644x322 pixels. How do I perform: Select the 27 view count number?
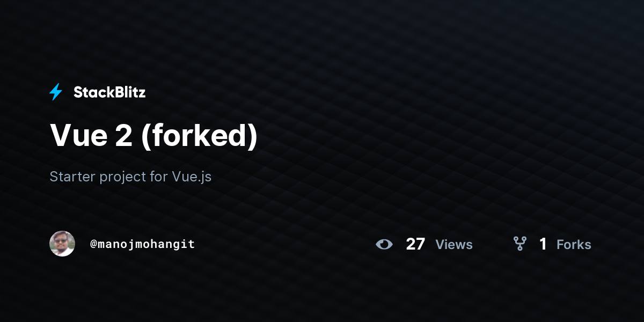point(415,244)
